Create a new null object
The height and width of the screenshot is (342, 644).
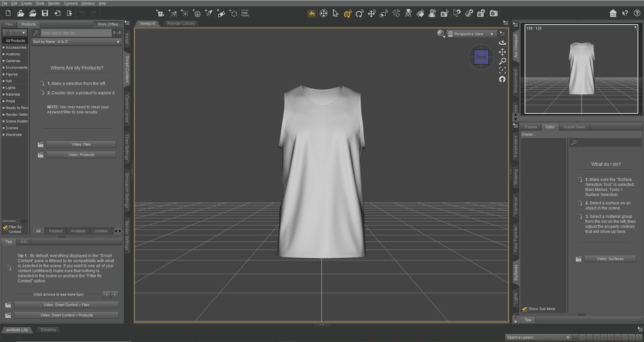click(233, 13)
